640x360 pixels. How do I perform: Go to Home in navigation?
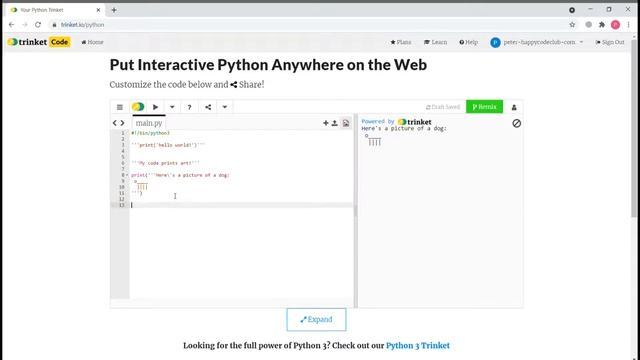pyautogui.click(x=92, y=42)
